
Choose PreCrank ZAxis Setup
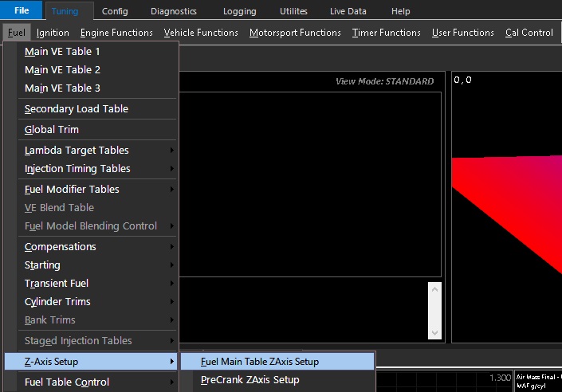(250, 380)
